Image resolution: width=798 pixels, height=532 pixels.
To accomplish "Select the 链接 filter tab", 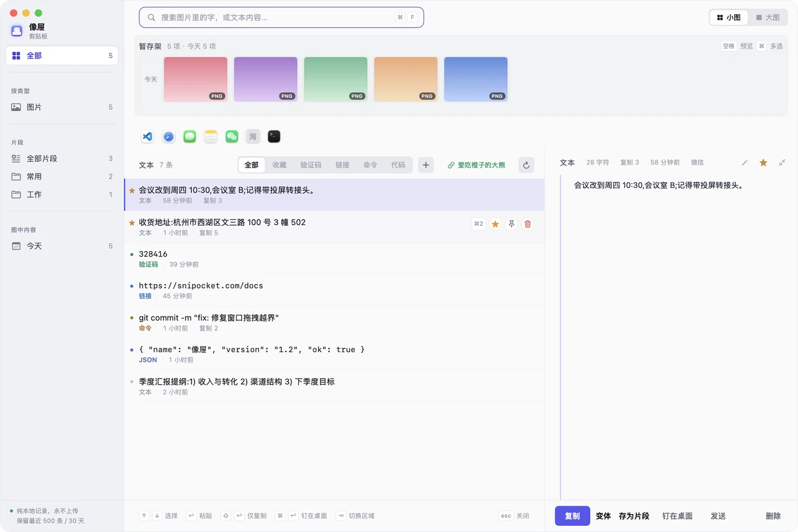I will (342, 165).
